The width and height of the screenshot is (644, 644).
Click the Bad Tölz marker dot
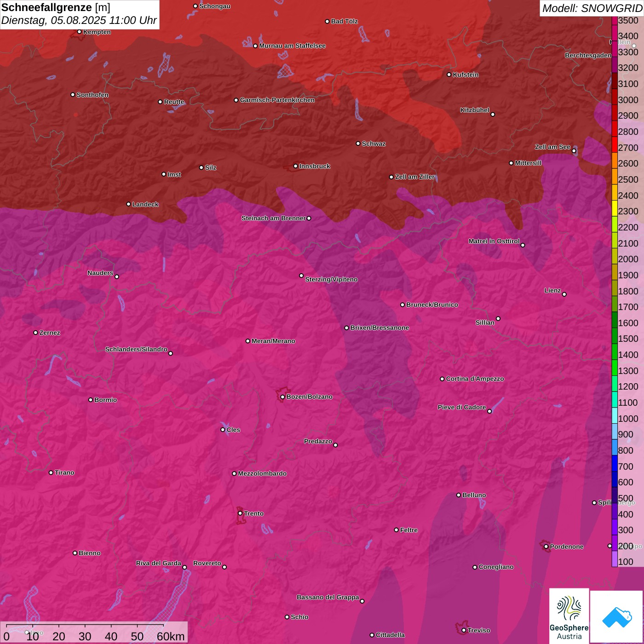click(328, 22)
